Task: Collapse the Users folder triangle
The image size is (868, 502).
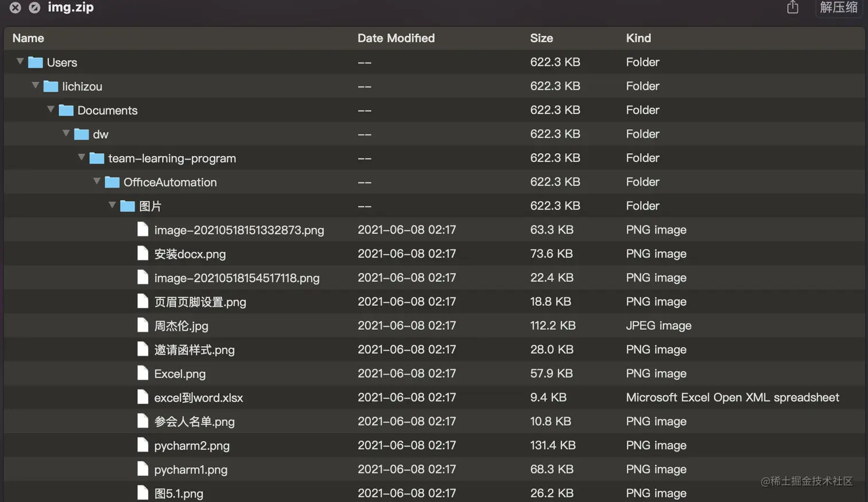Action: pyautogui.click(x=20, y=61)
